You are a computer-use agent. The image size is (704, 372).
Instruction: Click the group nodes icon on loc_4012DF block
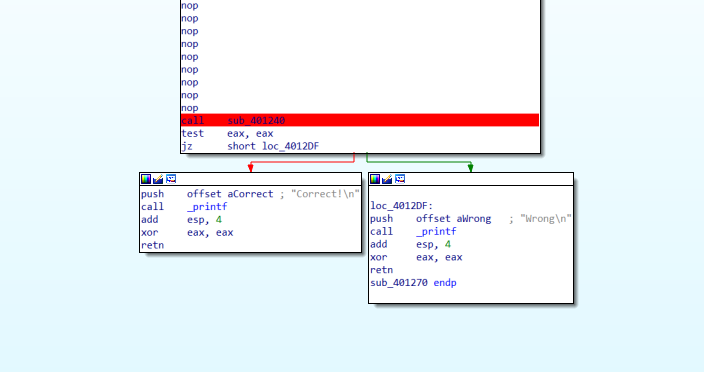coord(400,179)
